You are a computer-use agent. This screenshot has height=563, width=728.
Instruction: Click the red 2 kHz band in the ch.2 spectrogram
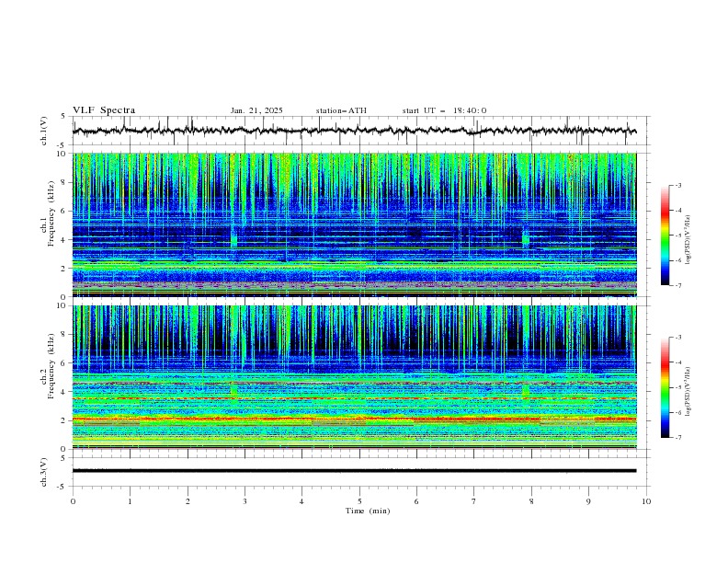click(x=354, y=419)
